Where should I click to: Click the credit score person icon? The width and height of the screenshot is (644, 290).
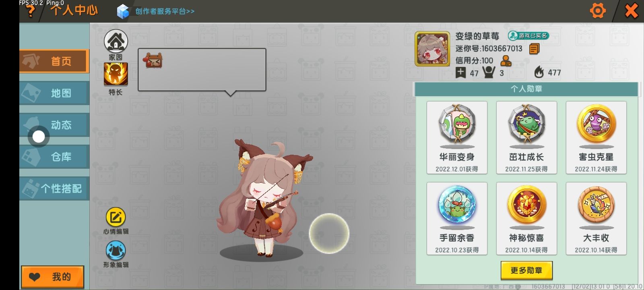[x=506, y=61]
